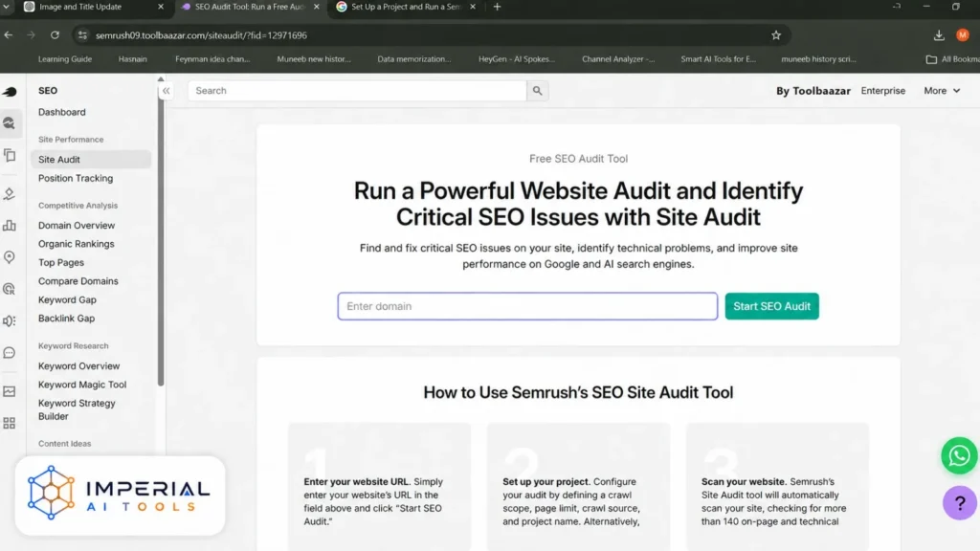Click the sidebar scroll up arrow
Screen dimensions: 980x551
click(161, 79)
